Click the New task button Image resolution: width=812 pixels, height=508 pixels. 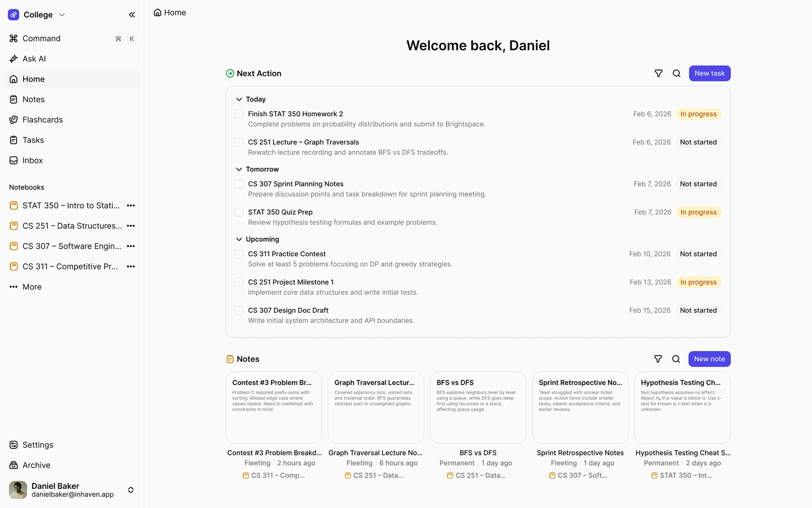pos(709,73)
